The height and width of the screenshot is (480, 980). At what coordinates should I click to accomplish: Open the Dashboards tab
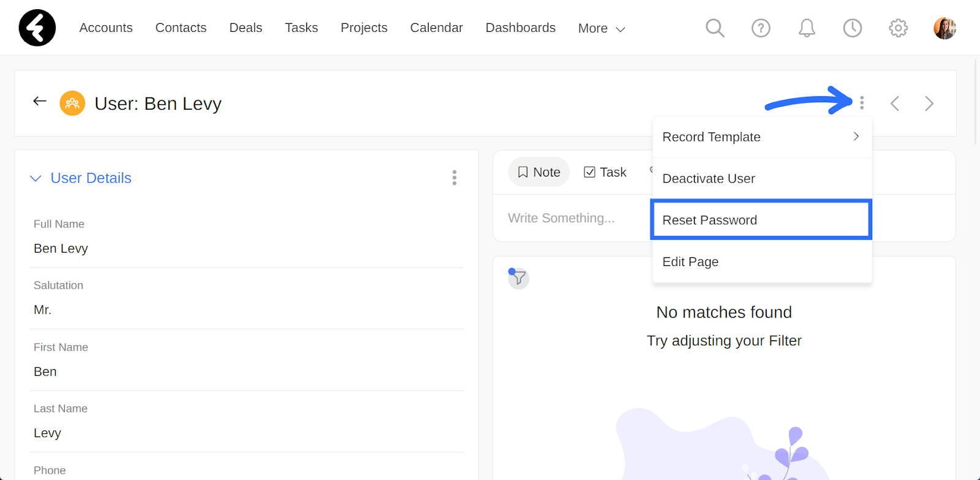pyautogui.click(x=521, y=28)
